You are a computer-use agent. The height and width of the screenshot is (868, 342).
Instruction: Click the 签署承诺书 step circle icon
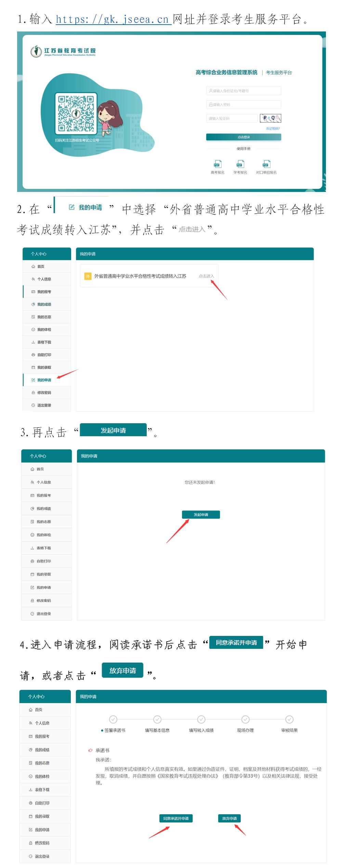tap(113, 720)
